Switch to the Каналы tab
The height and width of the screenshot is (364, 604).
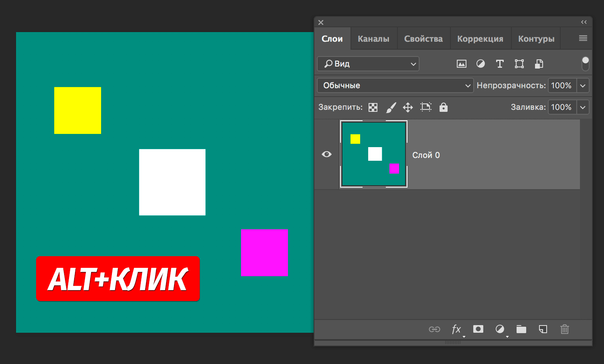pyautogui.click(x=373, y=38)
